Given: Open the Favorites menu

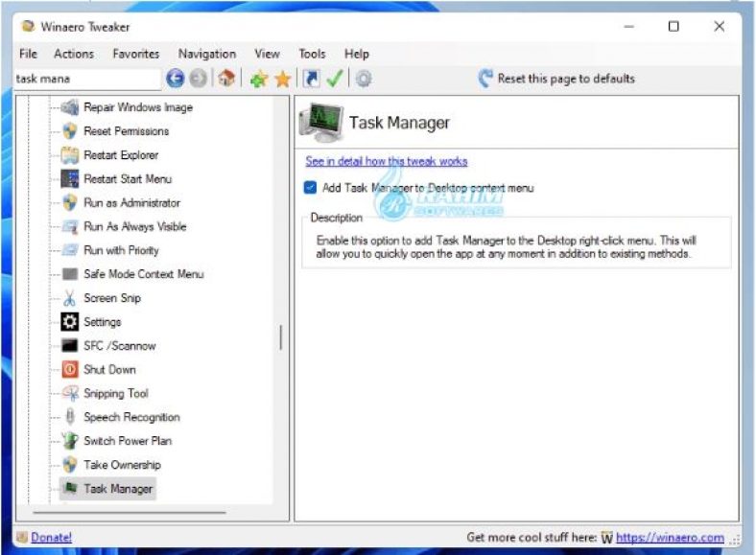Looking at the screenshot, I should coord(136,54).
